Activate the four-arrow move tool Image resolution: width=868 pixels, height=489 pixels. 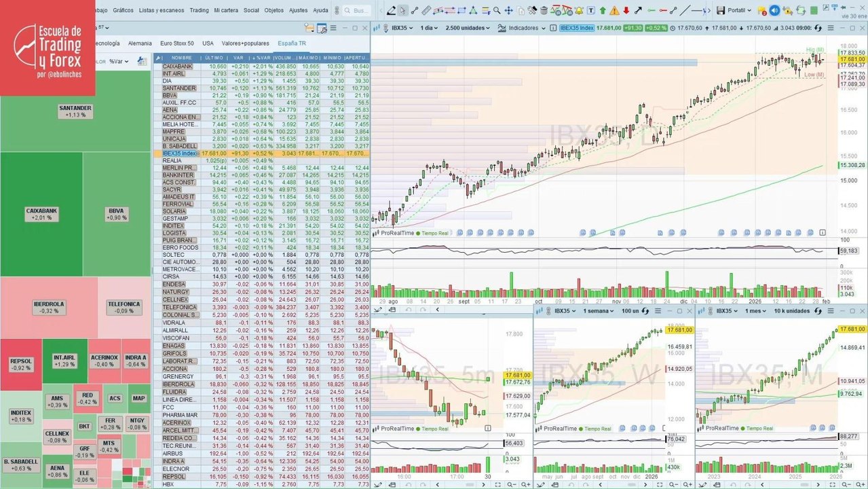[508, 10]
